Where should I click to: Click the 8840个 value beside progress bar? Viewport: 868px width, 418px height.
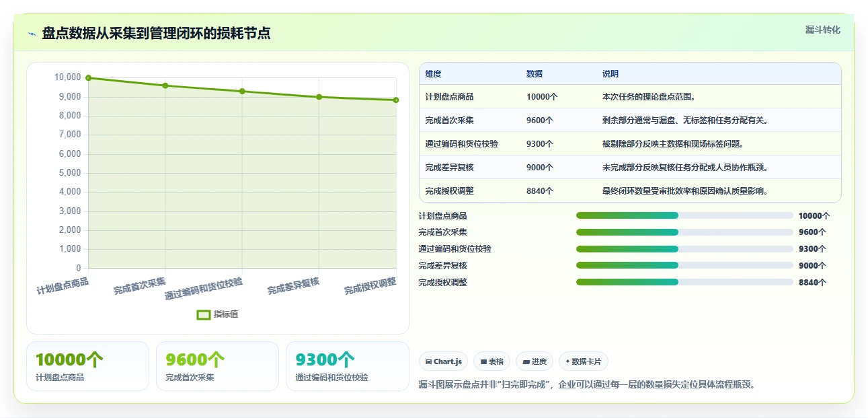pyautogui.click(x=812, y=283)
